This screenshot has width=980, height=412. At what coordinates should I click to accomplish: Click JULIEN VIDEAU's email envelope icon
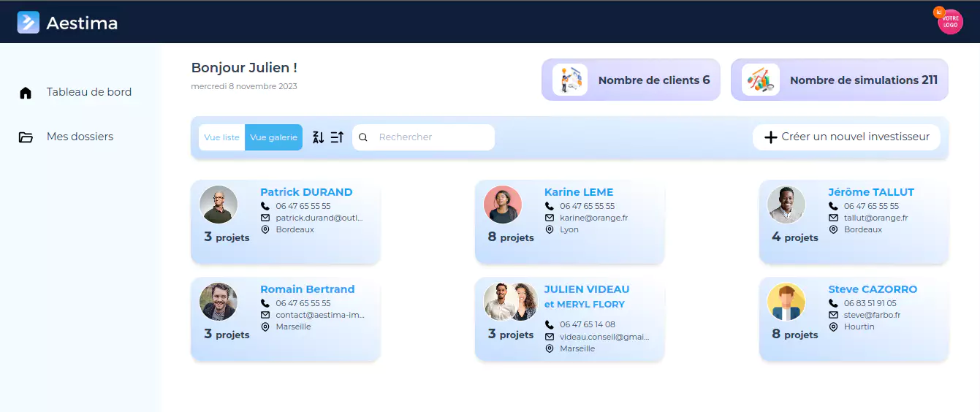pos(550,337)
